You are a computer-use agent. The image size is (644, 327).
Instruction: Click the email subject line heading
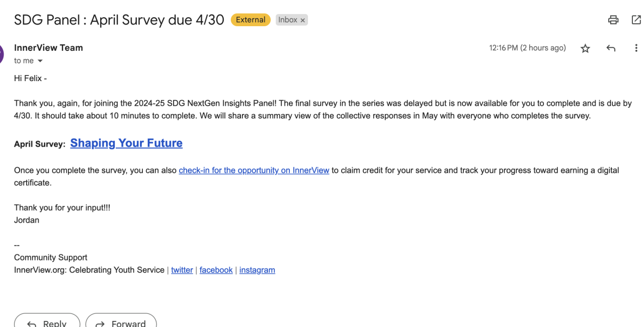pos(119,20)
